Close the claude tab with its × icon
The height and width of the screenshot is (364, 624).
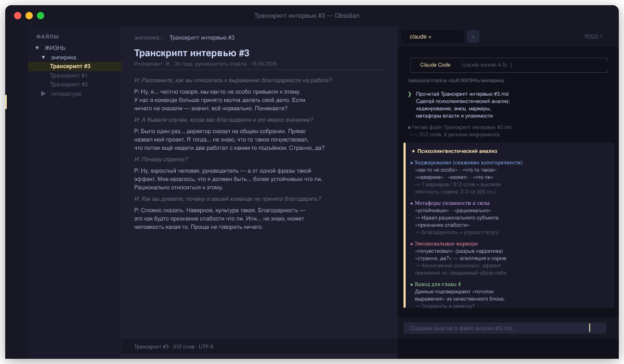430,37
